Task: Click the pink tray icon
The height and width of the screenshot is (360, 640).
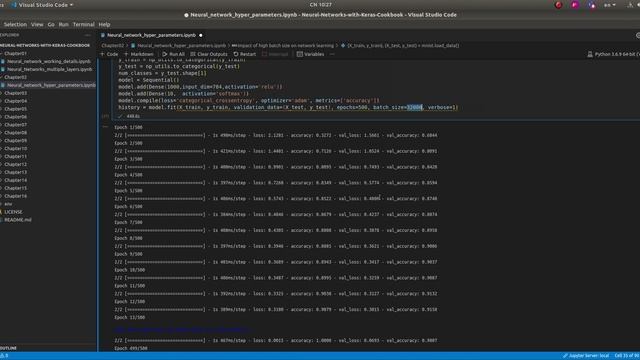Action: [x=575, y=5]
